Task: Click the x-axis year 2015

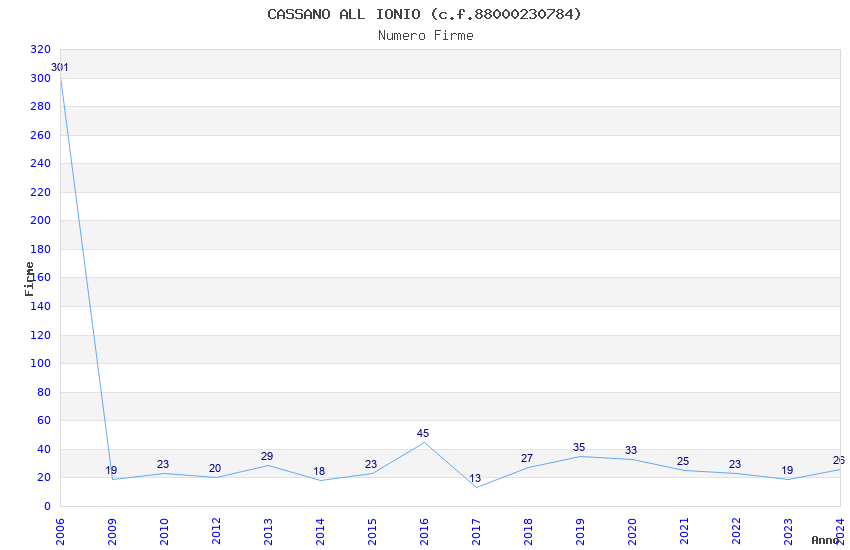Action: click(x=372, y=532)
